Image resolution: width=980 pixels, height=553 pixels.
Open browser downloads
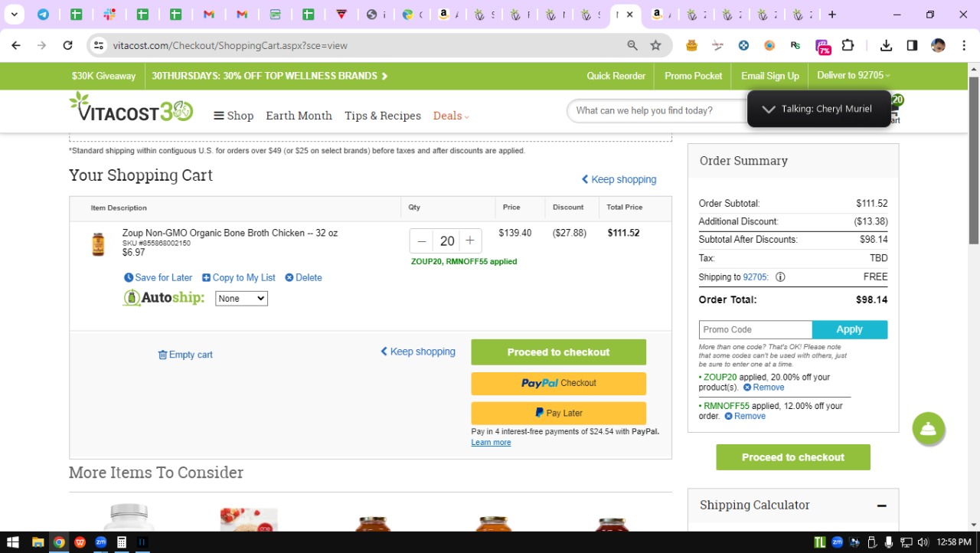click(886, 45)
